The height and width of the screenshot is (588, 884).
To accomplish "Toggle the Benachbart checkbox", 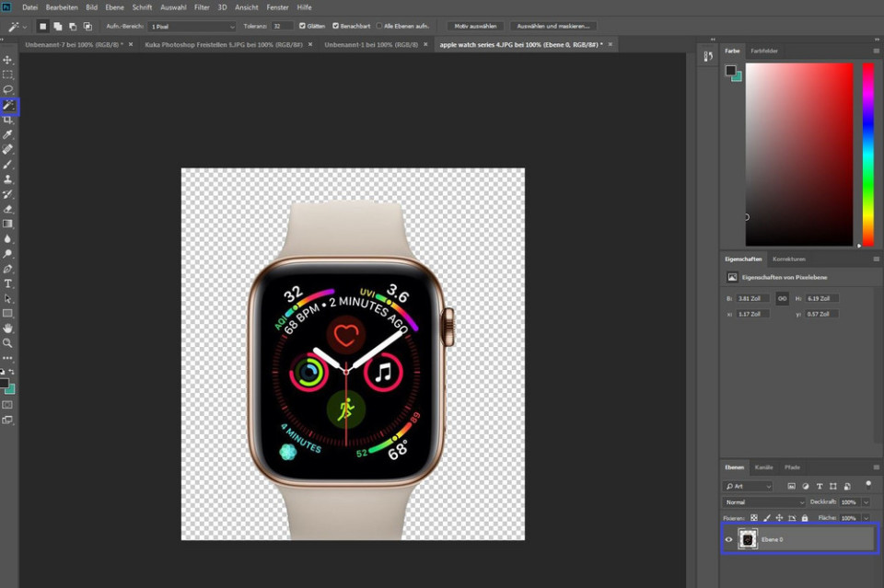I will [x=335, y=26].
